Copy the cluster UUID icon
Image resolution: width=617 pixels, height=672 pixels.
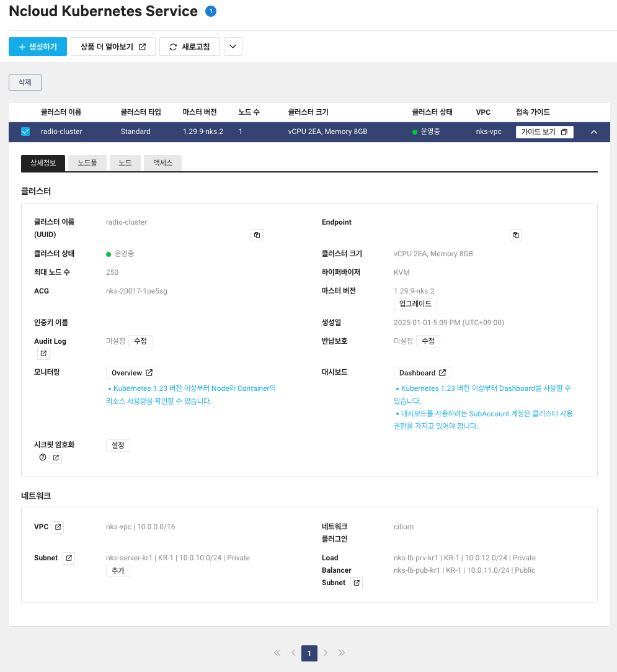(x=257, y=235)
